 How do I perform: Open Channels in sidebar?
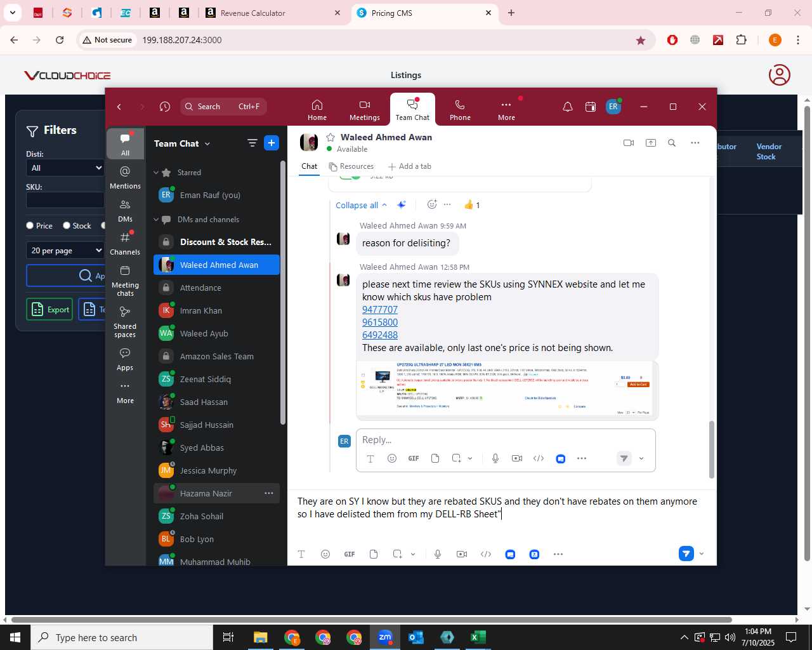[125, 244]
